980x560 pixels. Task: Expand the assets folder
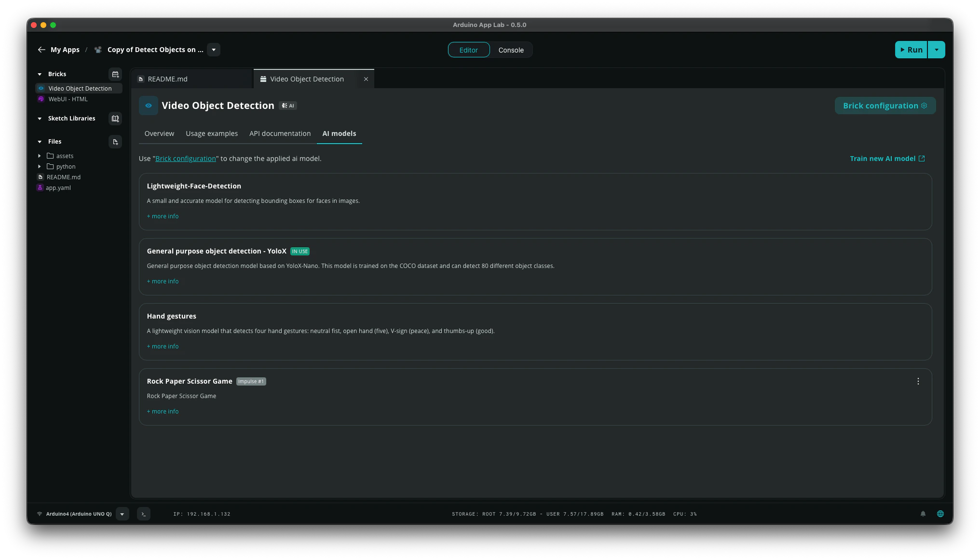40,156
